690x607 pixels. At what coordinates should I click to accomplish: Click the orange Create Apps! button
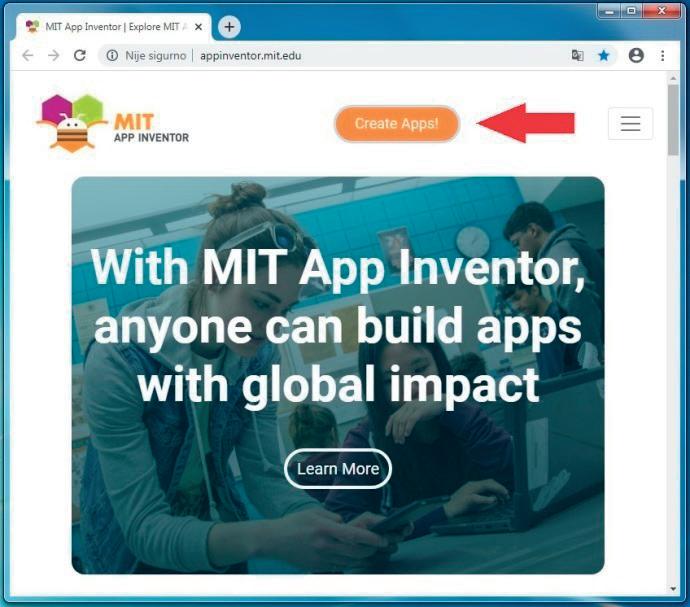coord(397,124)
